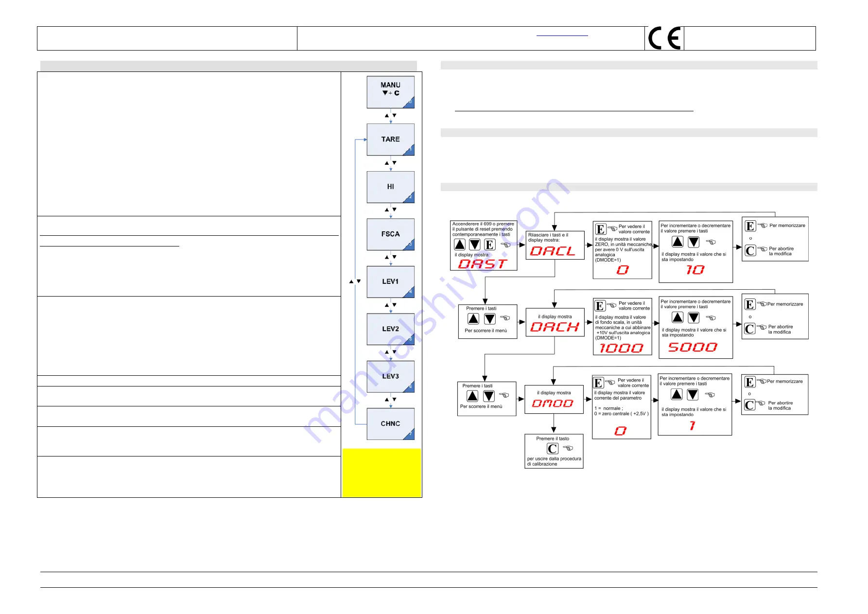Image resolution: width=868 pixels, height=614 pixels.
Task: Click the down arrow key above the red 5000 display
Action: tap(694, 317)
